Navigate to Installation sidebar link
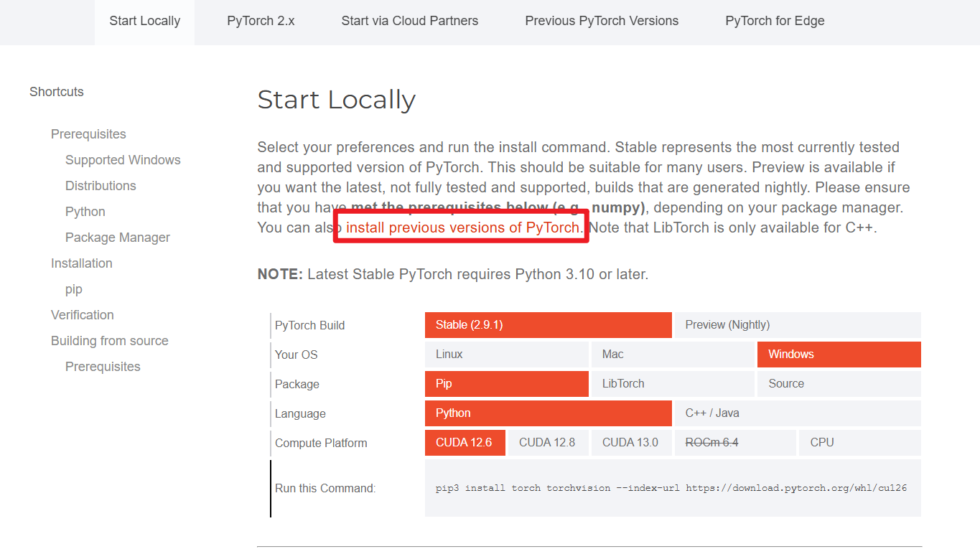This screenshot has height=549, width=980. pyautogui.click(x=82, y=263)
